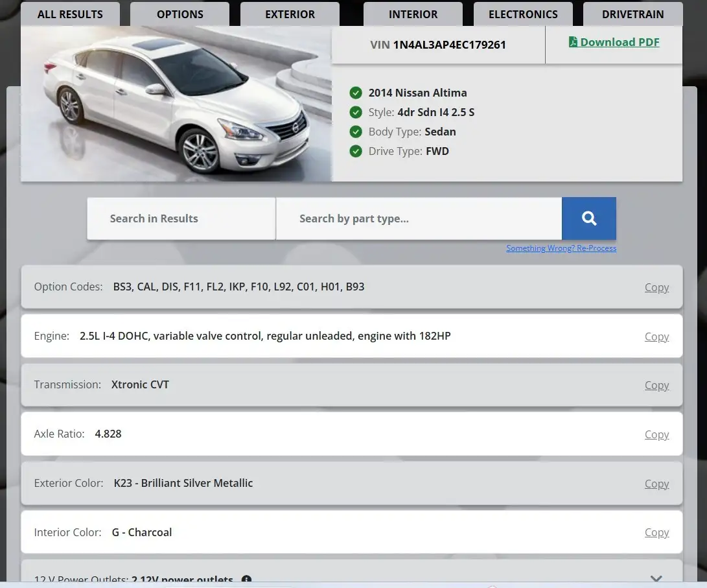
Task: Click green check beside Body Type
Action: pos(356,132)
